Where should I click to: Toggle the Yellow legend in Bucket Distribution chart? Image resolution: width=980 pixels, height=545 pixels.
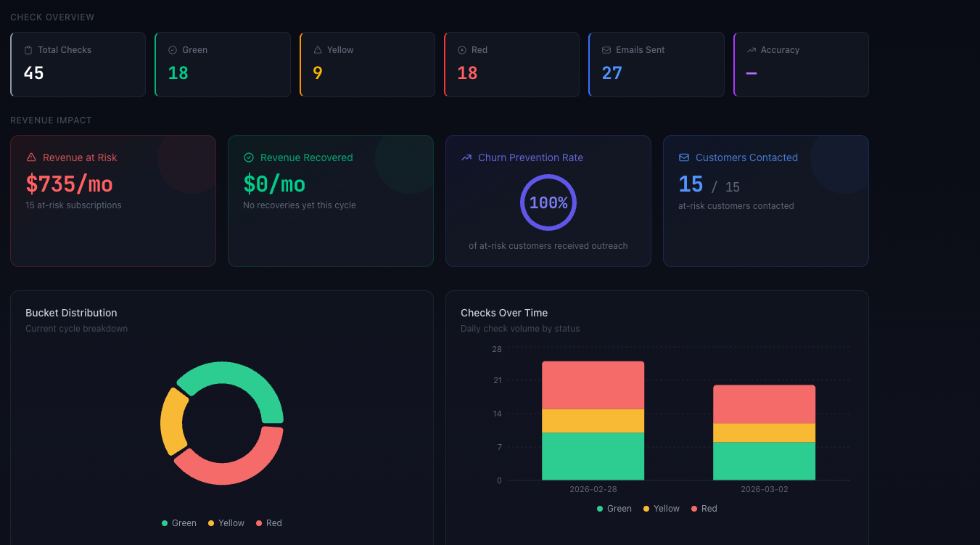[226, 523]
